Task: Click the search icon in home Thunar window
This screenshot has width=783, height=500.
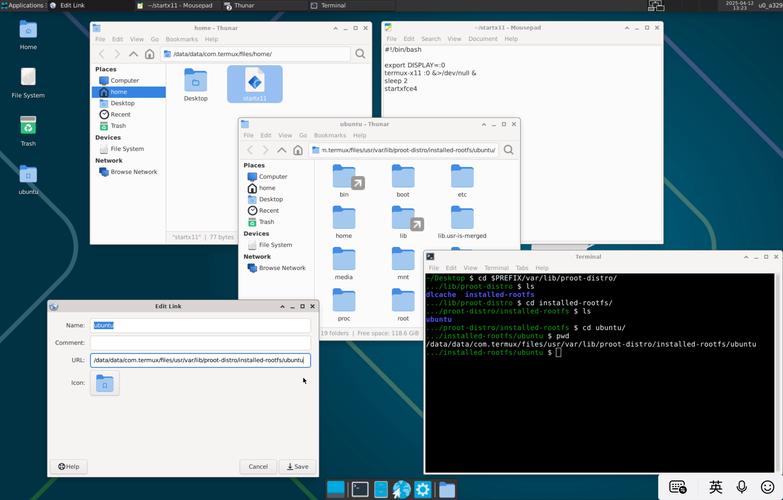Action: [x=360, y=54]
